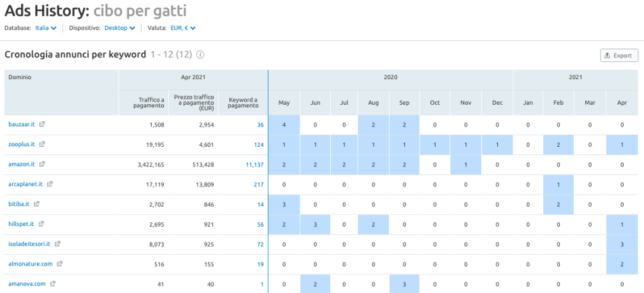This screenshot has height=293, width=644.
Task: Click amazon.it traffic price 513,428
Action: [203, 165]
